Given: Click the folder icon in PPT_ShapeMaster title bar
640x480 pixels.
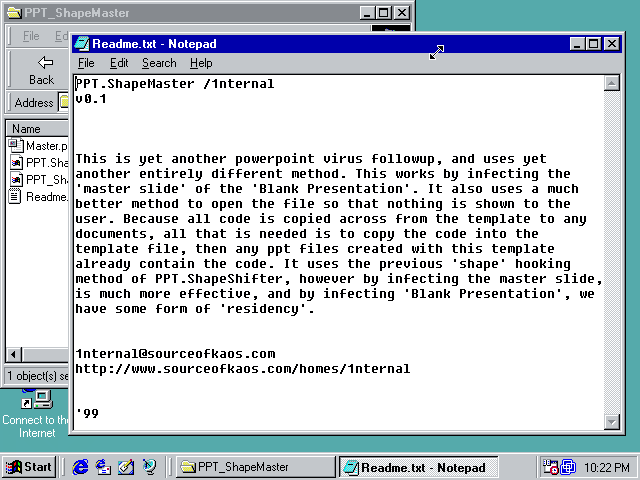Looking at the screenshot, I should pyautogui.click(x=14, y=13).
